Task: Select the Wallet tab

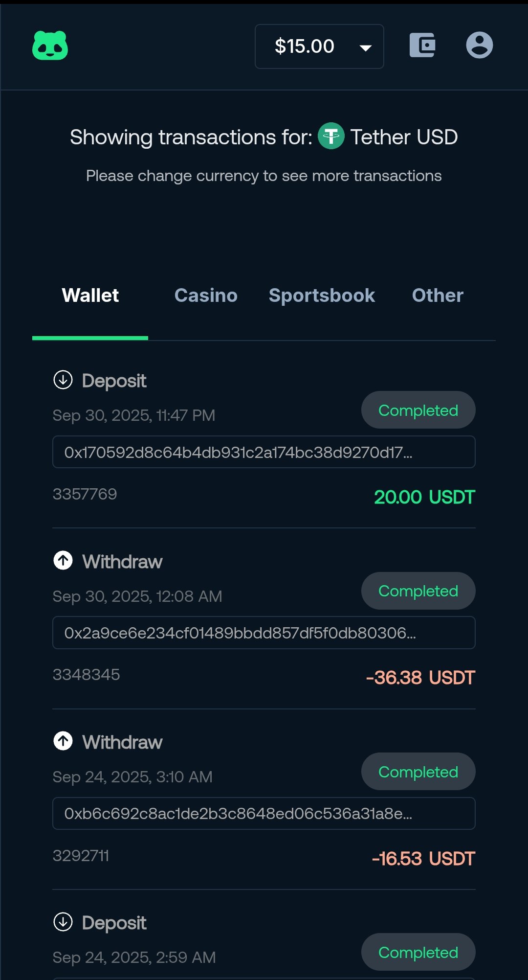Action: pyautogui.click(x=90, y=296)
